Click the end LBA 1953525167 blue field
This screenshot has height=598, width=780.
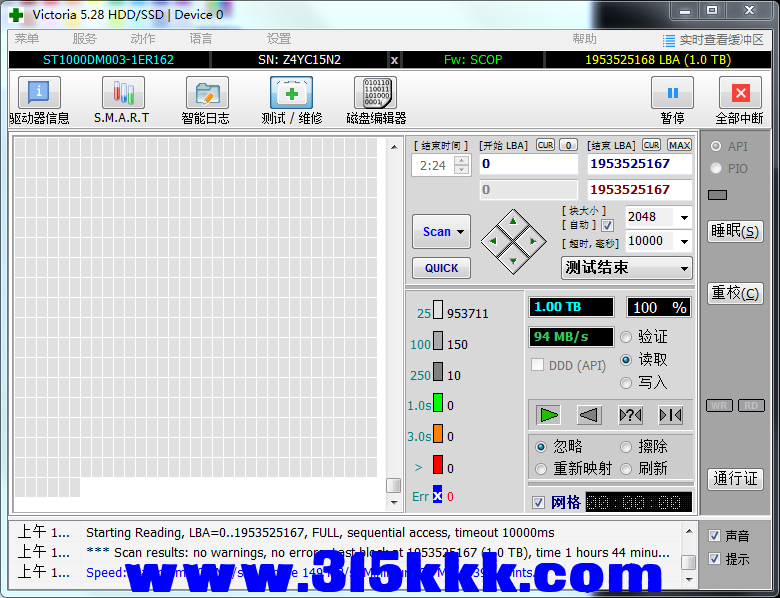point(640,164)
